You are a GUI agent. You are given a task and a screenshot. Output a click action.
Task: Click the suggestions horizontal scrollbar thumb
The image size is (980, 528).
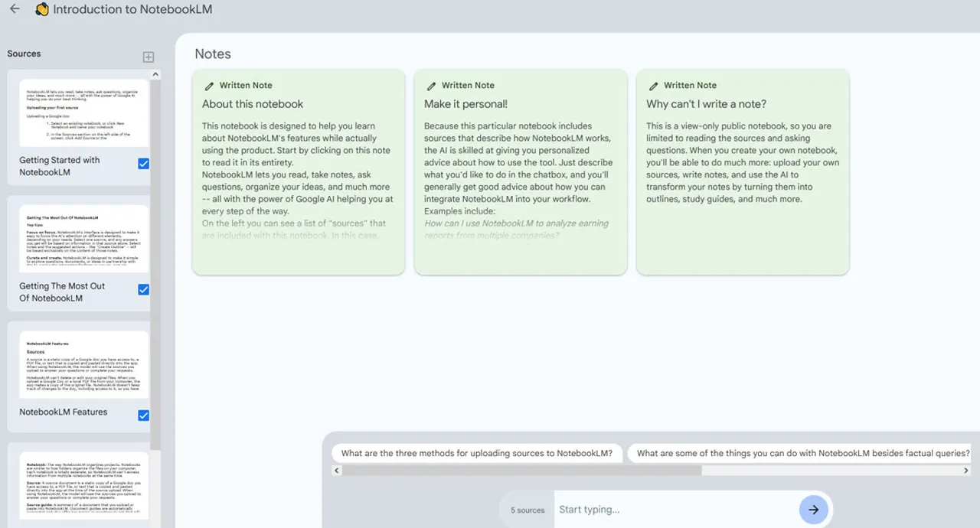click(521, 471)
